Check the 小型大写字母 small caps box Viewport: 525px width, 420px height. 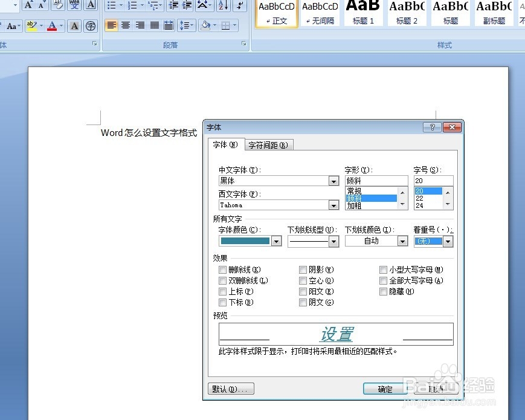click(x=383, y=270)
